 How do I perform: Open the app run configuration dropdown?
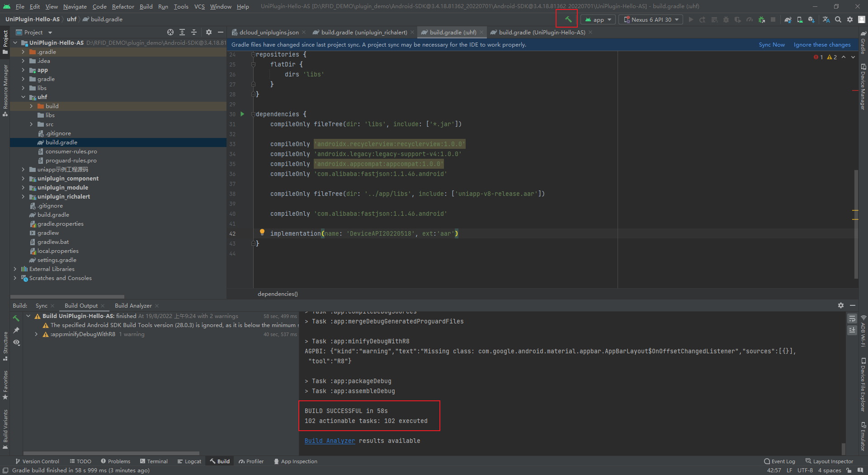598,19
